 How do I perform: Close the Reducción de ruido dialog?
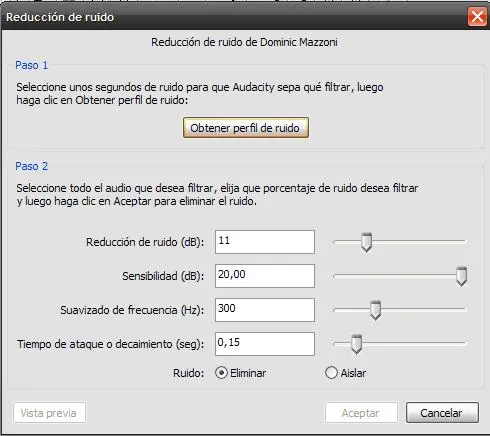(x=477, y=17)
